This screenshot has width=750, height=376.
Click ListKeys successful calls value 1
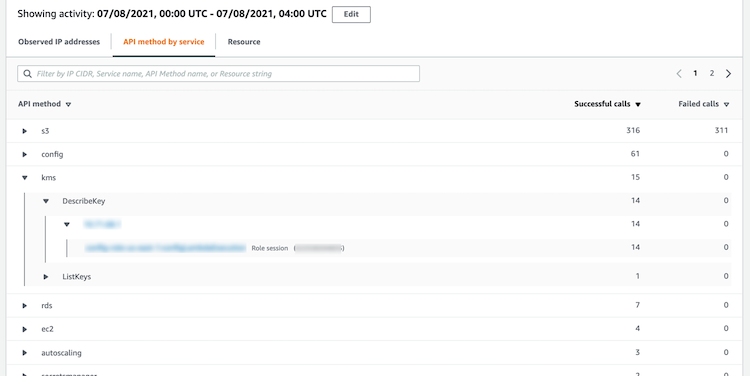click(x=638, y=276)
